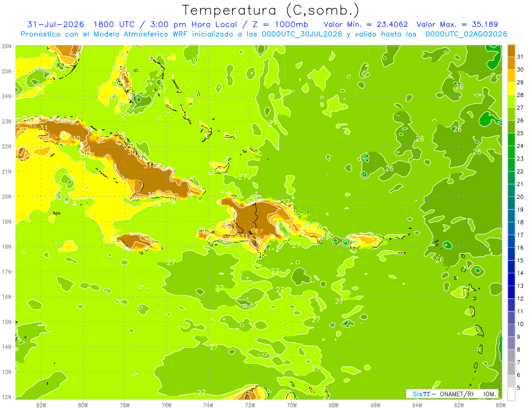The image size is (532, 411).
Task: Click legend label "29" on the color scale
Action: tap(520, 82)
